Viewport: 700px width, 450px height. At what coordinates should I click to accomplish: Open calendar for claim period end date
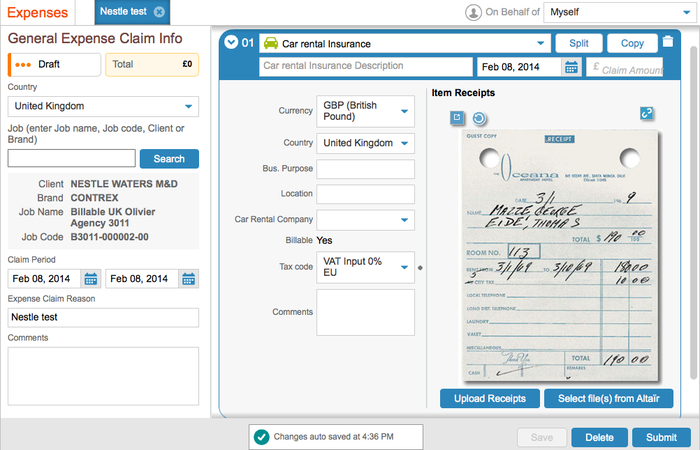click(x=188, y=279)
